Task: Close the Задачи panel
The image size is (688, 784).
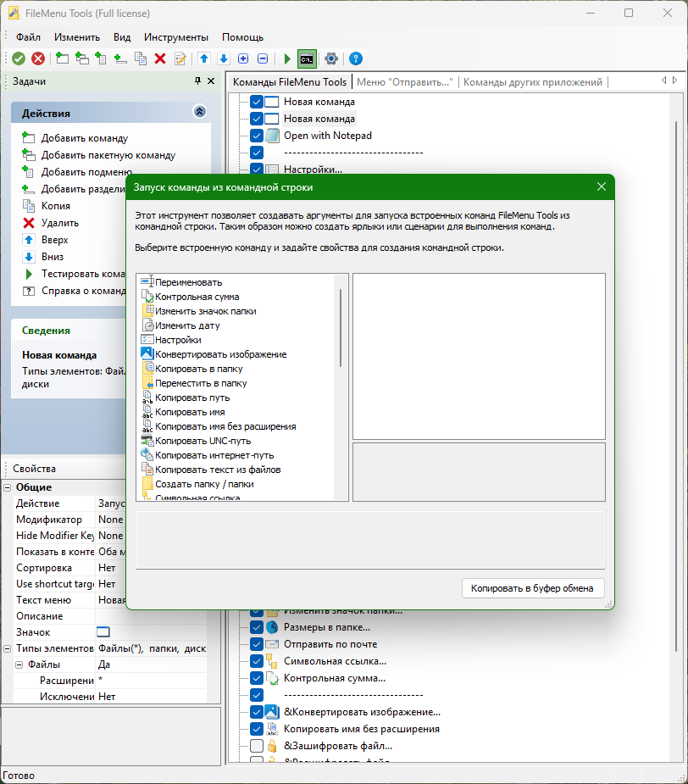Action: (x=211, y=81)
